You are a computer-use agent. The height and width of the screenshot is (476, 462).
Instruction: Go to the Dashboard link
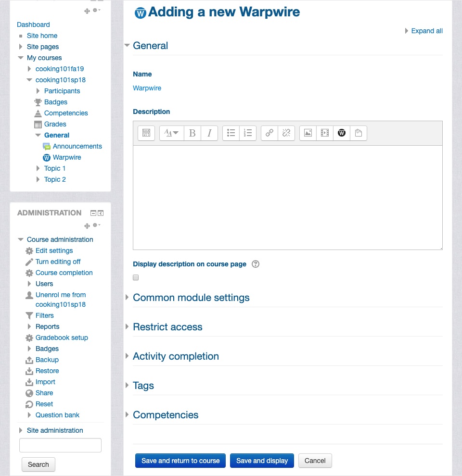pos(33,25)
